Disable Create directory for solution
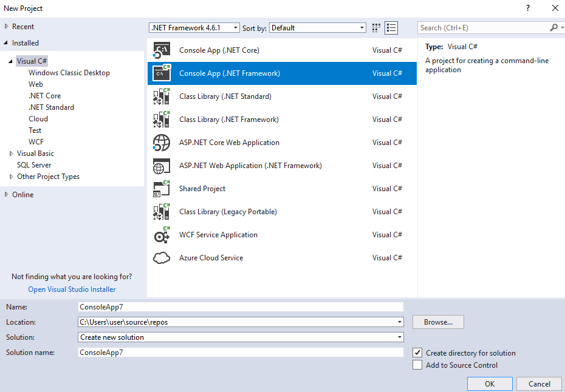Image resolution: width=565 pixels, height=392 pixels. point(417,353)
